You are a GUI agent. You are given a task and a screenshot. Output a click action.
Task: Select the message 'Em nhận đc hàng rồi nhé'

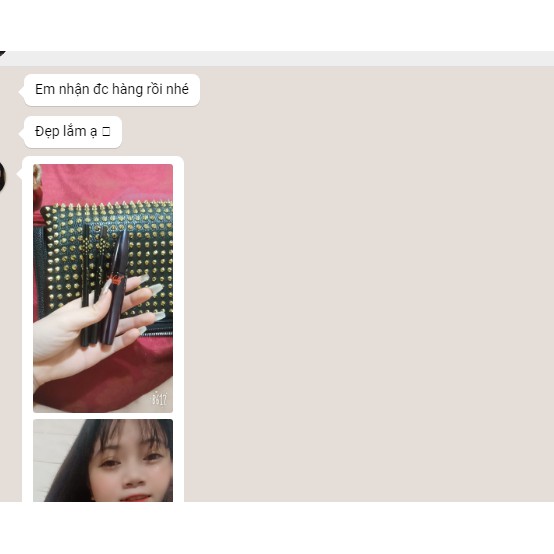click(112, 90)
